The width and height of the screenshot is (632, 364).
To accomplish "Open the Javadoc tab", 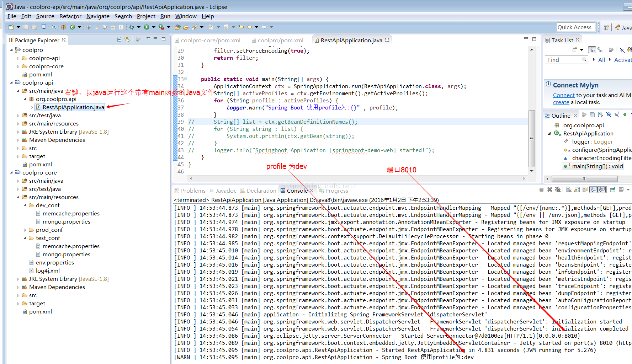I will pos(223,191).
